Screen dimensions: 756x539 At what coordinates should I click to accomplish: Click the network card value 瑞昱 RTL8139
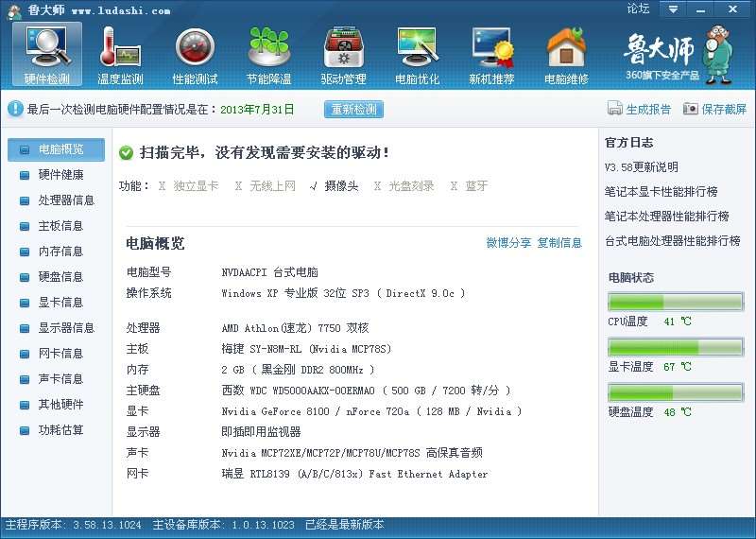tap(354, 474)
